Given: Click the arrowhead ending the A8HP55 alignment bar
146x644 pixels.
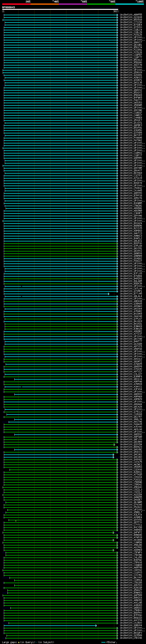Looking at the screenshot, I should [117, 15].
